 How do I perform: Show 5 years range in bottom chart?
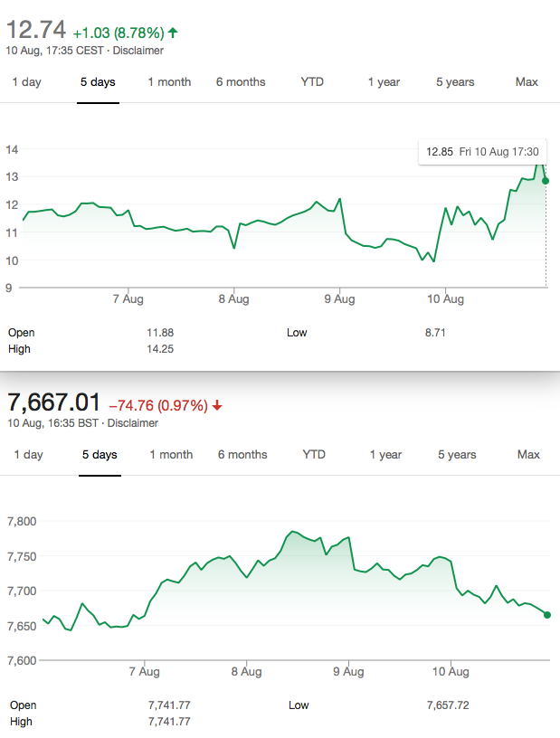pos(458,455)
